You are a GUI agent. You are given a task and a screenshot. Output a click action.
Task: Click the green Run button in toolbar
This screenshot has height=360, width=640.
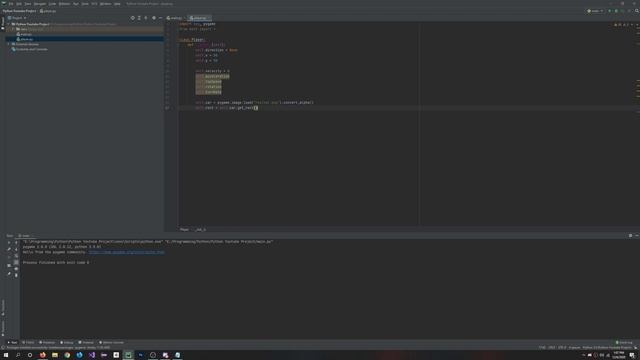pos(609,11)
